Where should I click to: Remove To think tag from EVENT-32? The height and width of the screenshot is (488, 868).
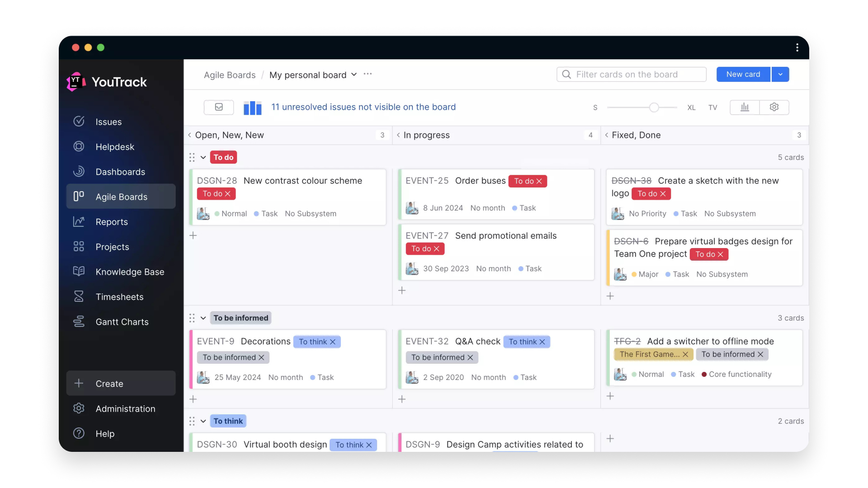542,342
